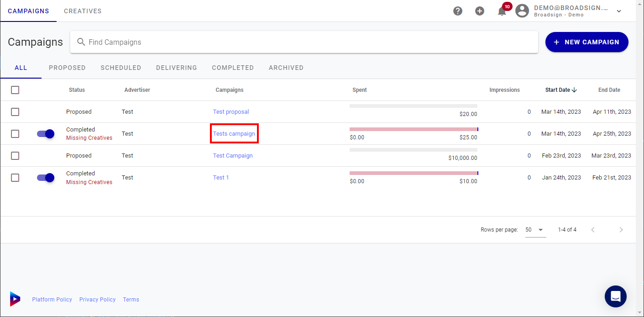Viewport: 644px width, 317px height.
Task: Switch to the Scheduled tab
Action: coord(121,68)
